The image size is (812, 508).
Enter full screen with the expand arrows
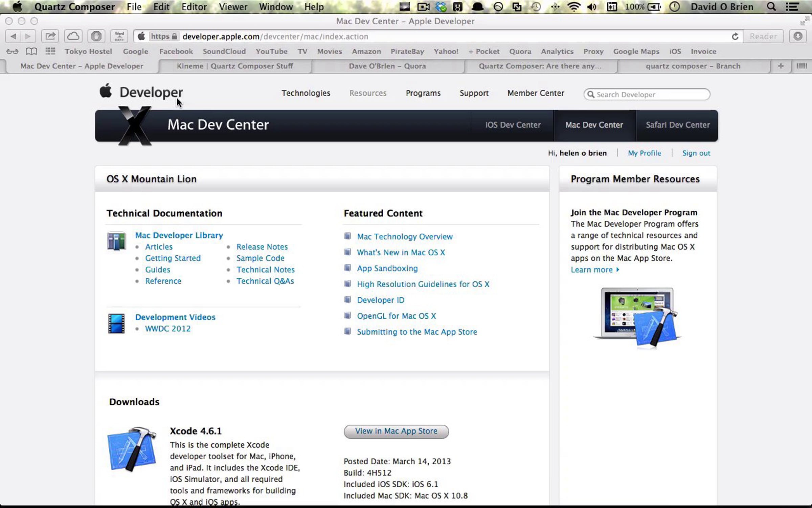click(804, 22)
